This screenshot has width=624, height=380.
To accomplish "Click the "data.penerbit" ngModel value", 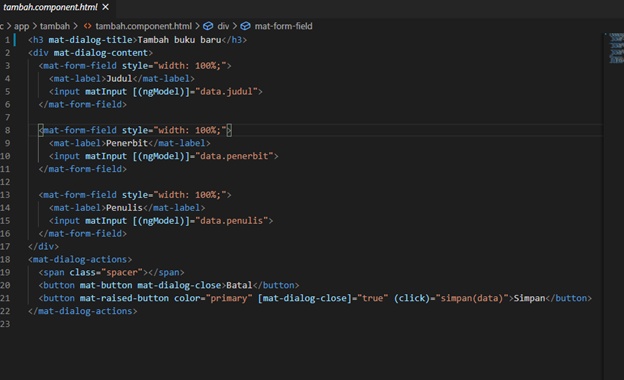I will coord(234,156).
